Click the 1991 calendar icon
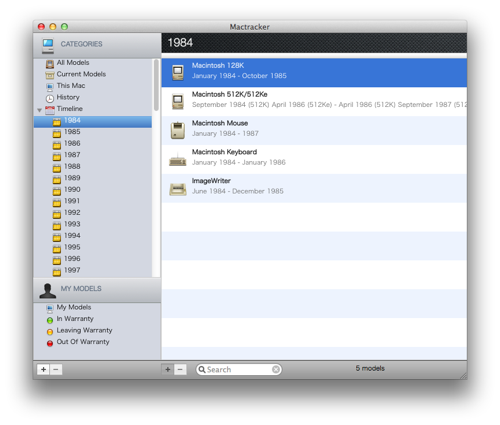 pyautogui.click(x=57, y=202)
